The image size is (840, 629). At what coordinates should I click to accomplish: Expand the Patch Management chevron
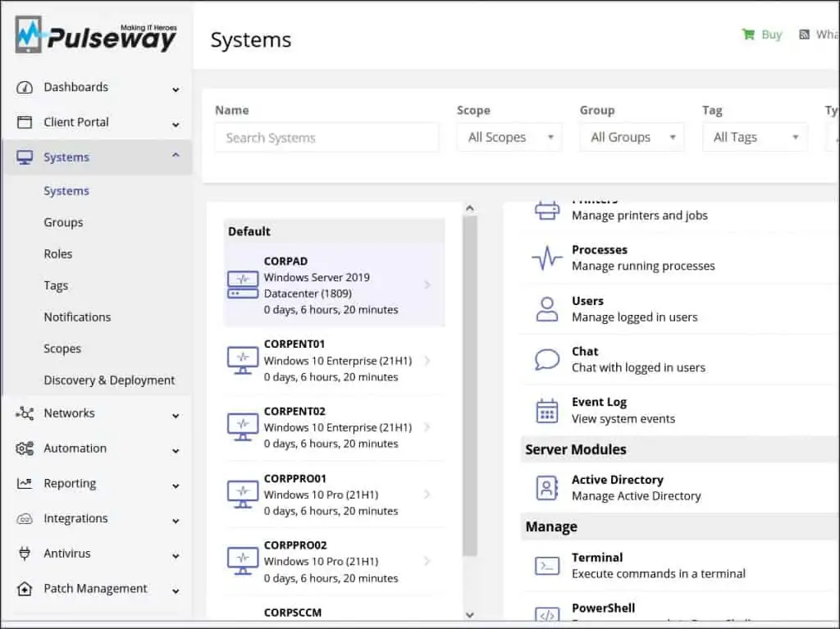176,591
